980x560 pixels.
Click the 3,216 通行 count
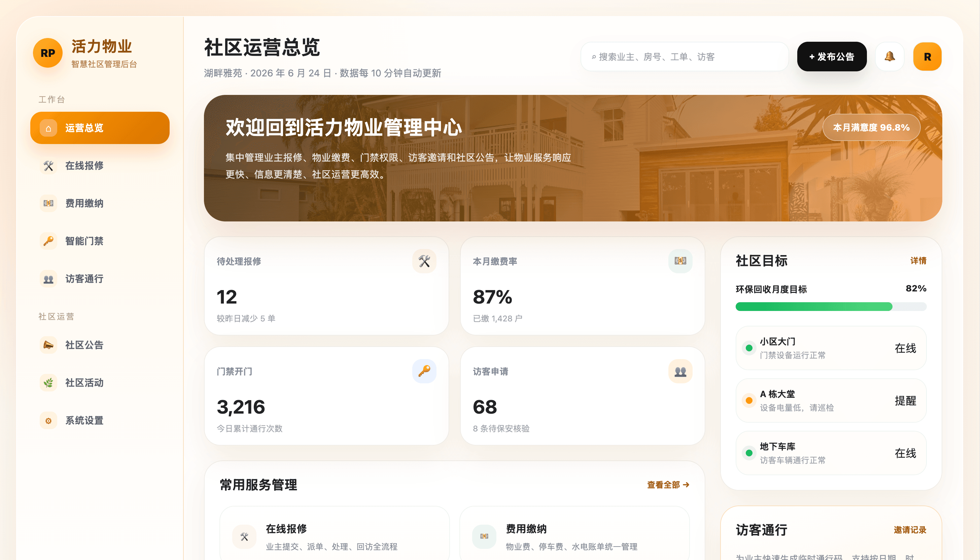[241, 407]
